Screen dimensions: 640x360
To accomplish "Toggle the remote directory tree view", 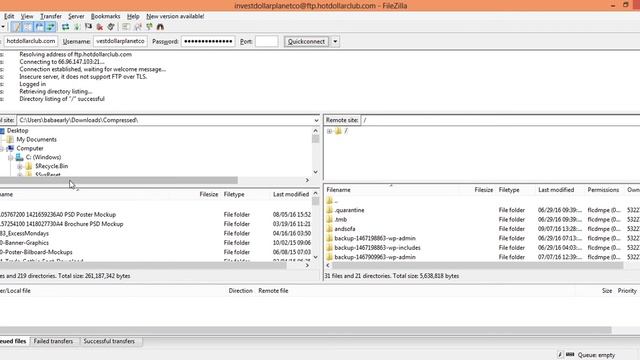I will click(x=39, y=27).
